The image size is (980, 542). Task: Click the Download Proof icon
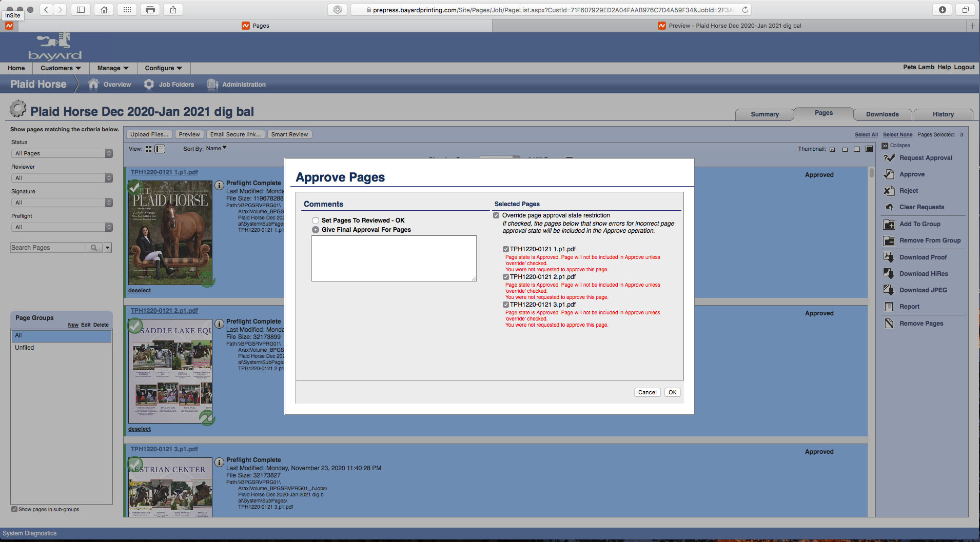click(889, 257)
